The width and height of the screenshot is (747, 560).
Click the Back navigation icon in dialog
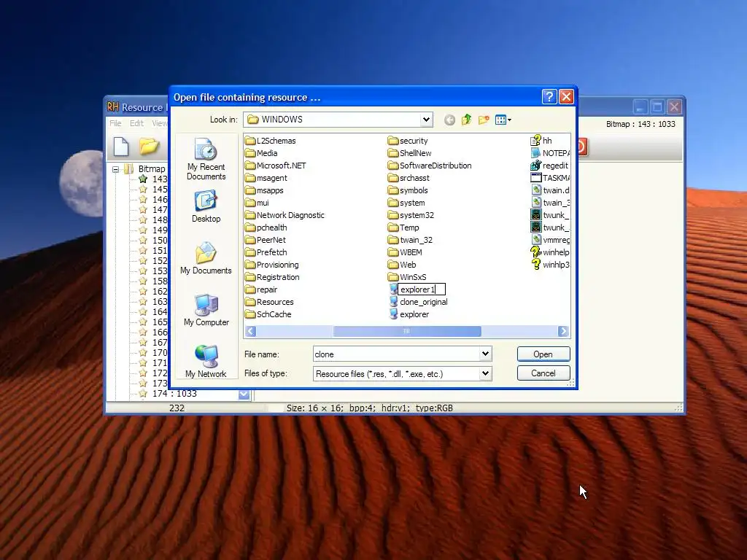tap(449, 120)
